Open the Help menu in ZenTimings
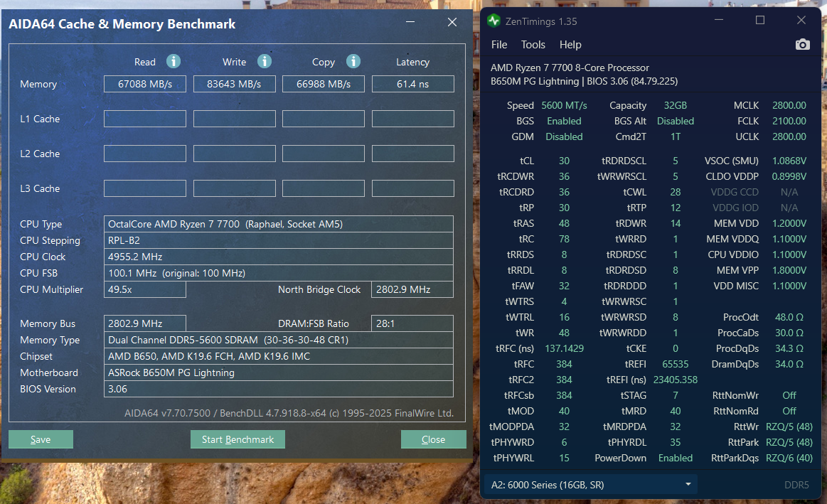 click(570, 45)
